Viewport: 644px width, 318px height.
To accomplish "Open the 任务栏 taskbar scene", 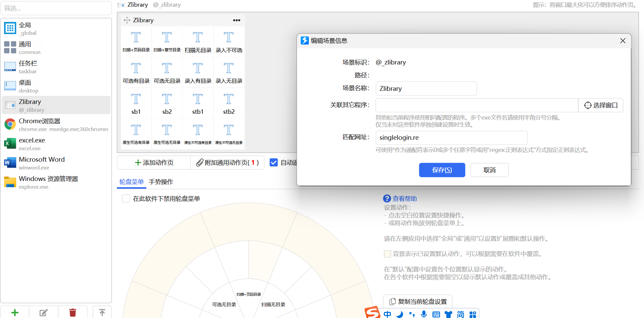I will (x=56, y=67).
